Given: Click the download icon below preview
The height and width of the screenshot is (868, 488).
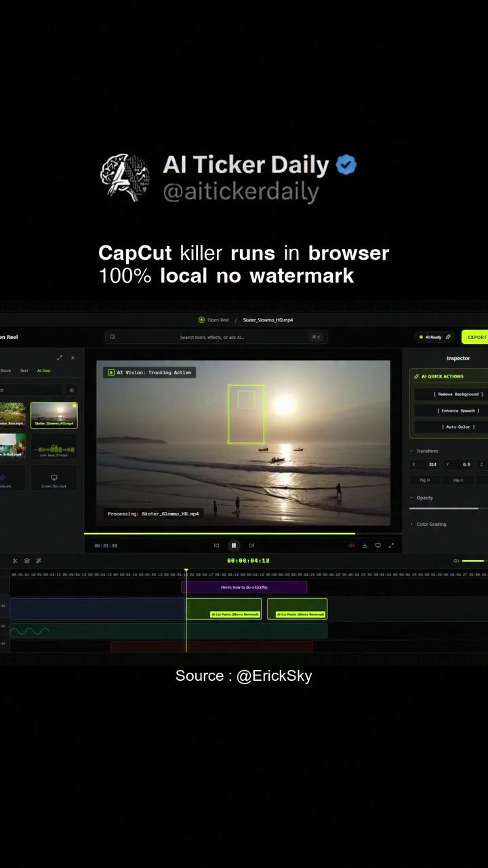Looking at the screenshot, I should [365, 545].
